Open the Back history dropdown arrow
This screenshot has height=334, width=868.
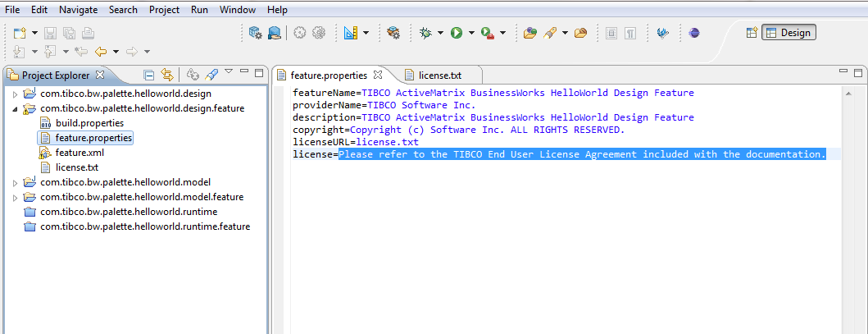click(x=116, y=52)
